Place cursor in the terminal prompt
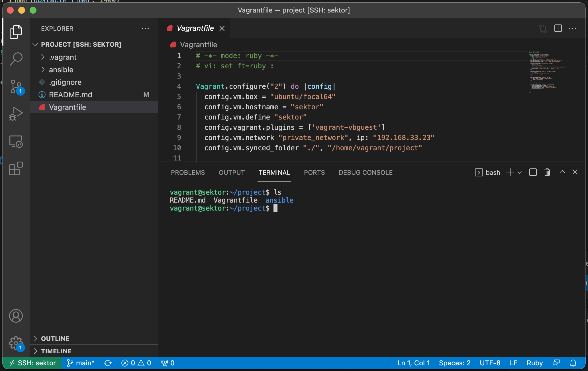 coord(275,209)
